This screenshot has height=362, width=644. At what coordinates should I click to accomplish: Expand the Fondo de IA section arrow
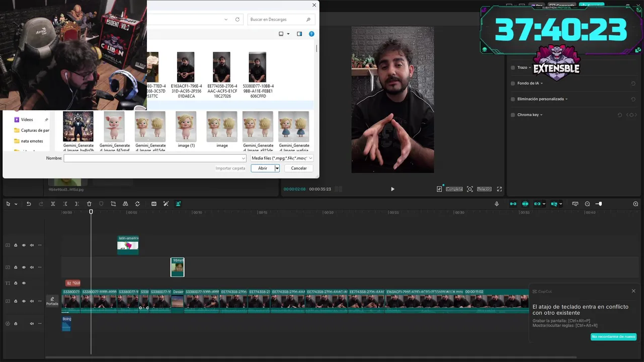click(542, 83)
